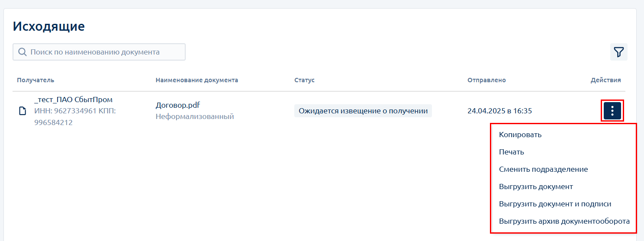Click recipient _тест_ПАО СбытПром
The image size is (644, 241).
point(73,100)
